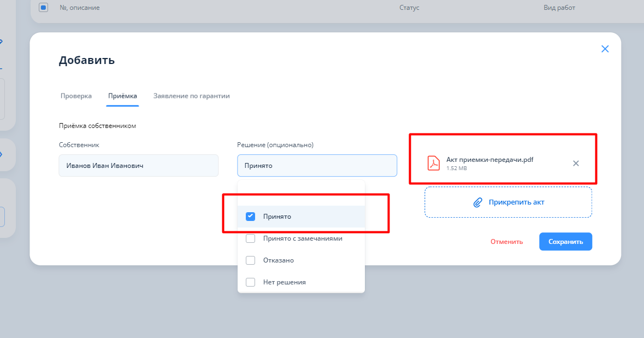Select the Приёмка tab
644x338 pixels.
pos(122,96)
